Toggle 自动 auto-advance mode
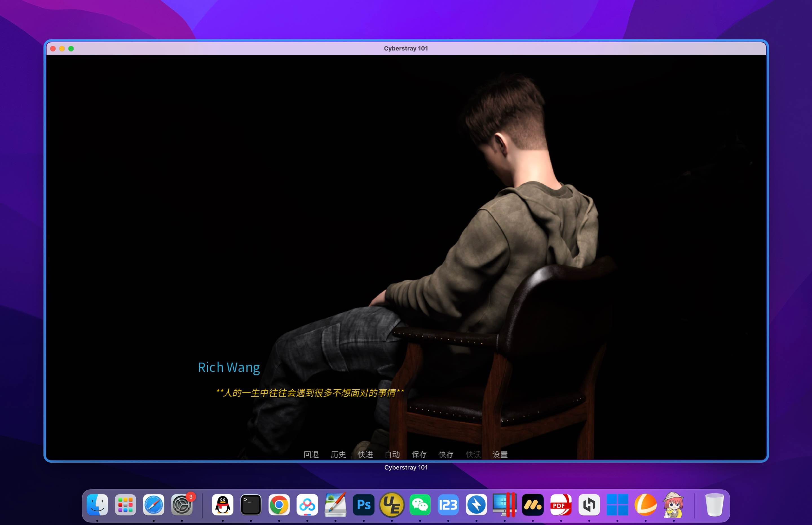The height and width of the screenshot is (525, 812). click(x=392, y=455)
